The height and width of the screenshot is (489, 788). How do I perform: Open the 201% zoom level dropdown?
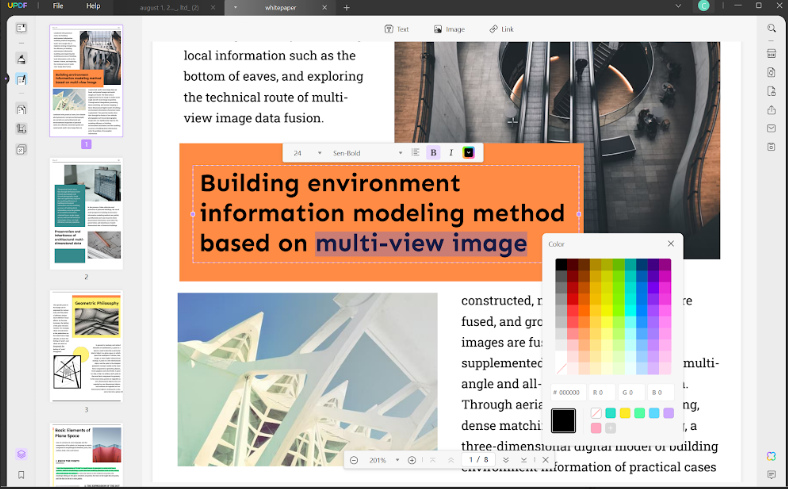[x=384, y=460]
